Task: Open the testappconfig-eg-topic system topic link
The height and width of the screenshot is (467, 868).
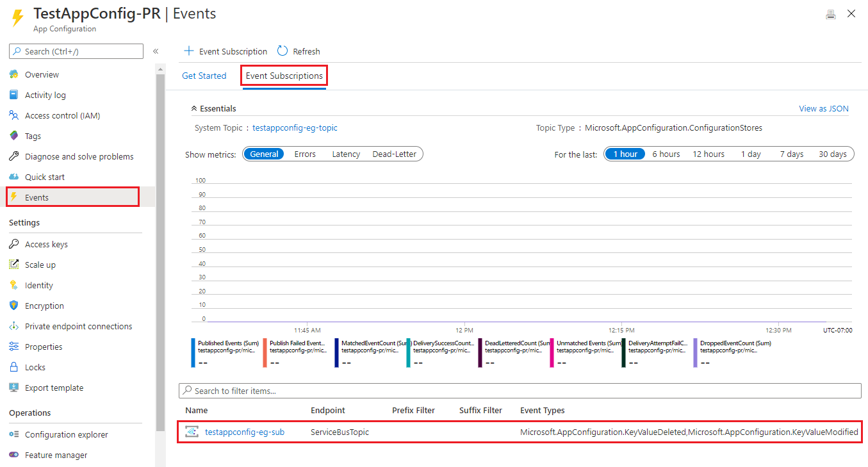Action: coord(295,127)
